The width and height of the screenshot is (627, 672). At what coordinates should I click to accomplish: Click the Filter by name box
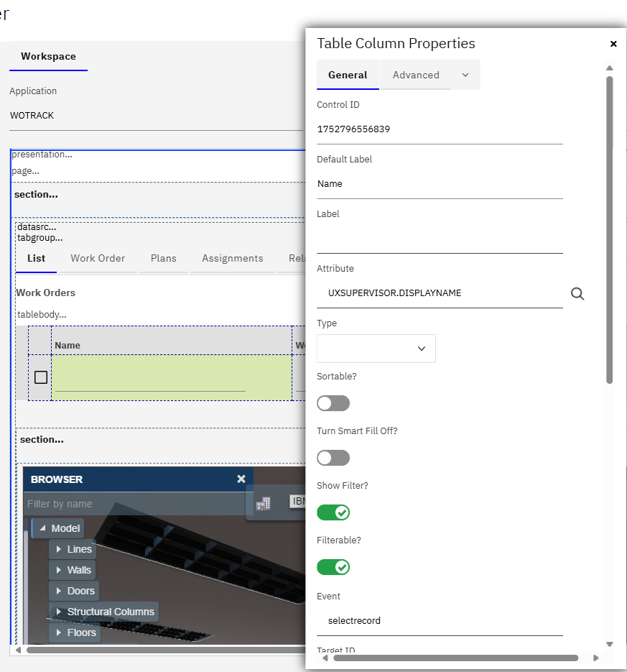click(x=133, y=504)
